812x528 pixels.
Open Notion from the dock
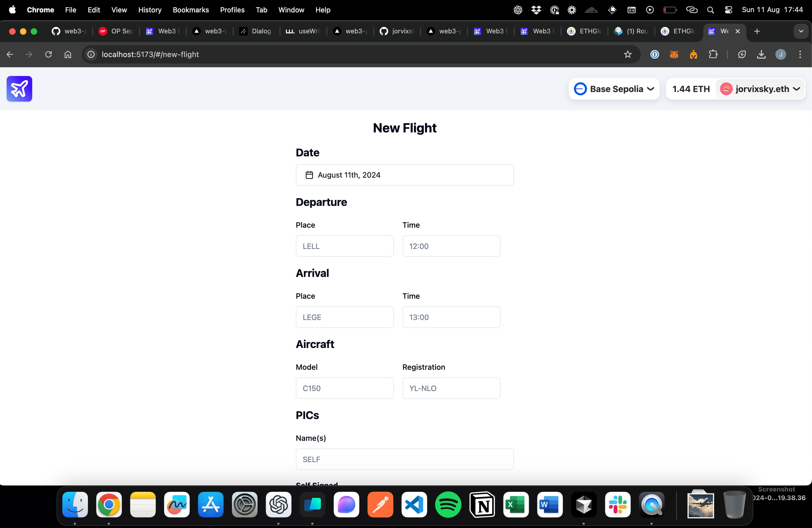482,505
